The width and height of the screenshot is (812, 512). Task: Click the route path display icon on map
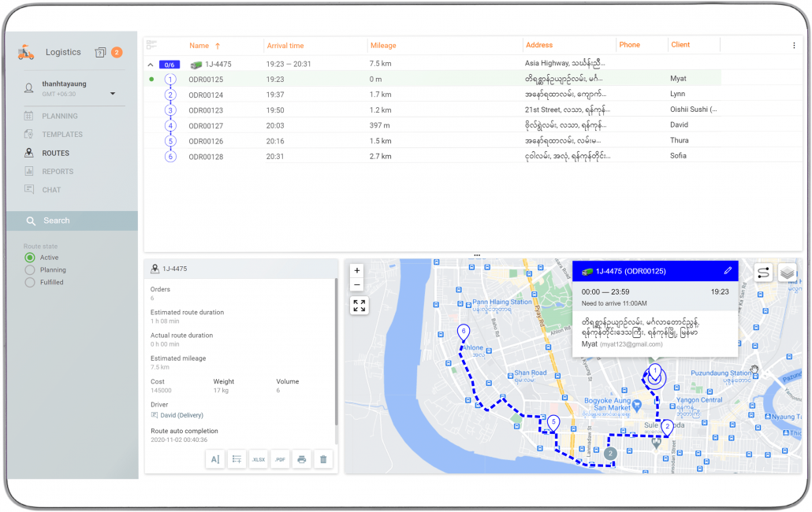coord(763,273)
